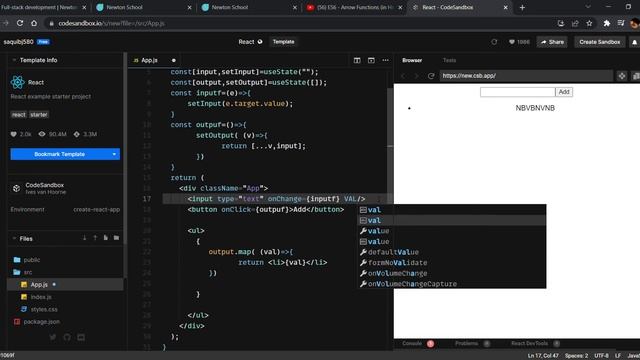Choose onVolumeChangeCapture from autocomplete
The width and height of the screenshot is (640, 360).
pyautogui.click(x=452, y=284)
